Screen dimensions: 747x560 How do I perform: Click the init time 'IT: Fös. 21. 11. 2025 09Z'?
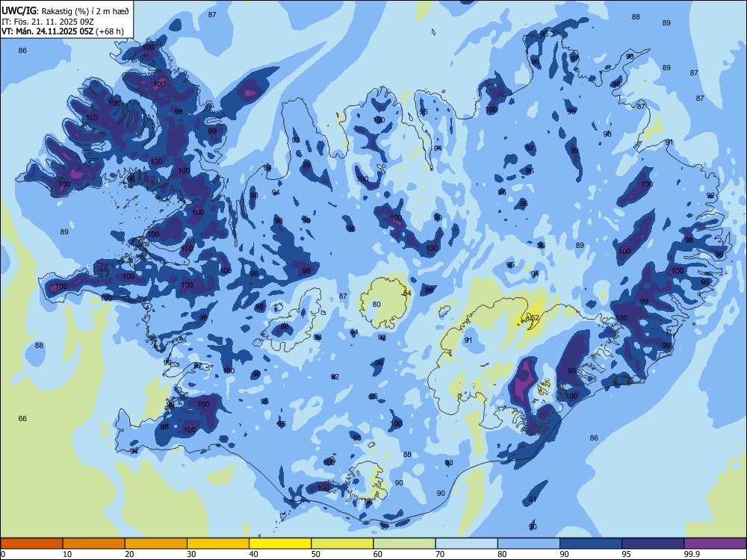(47, 22)
